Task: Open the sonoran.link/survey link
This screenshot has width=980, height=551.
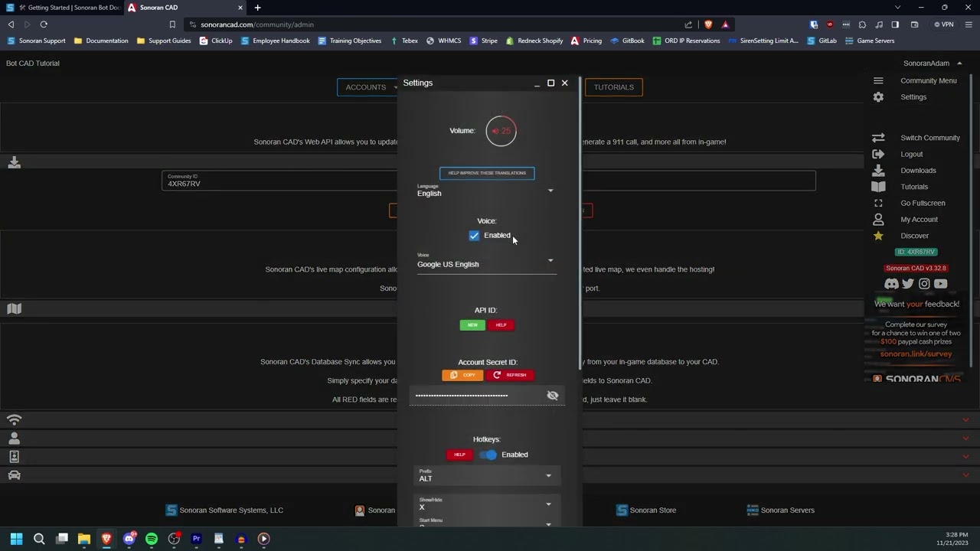Action: [x=916, y=354]
